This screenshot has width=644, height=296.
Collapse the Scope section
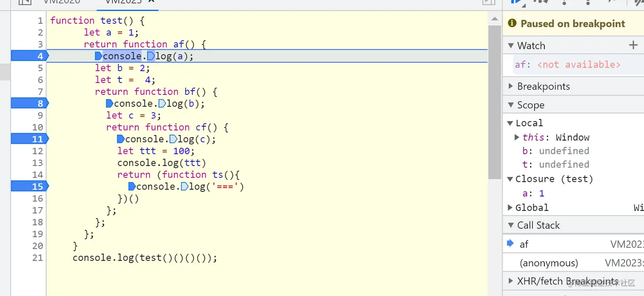511,105
